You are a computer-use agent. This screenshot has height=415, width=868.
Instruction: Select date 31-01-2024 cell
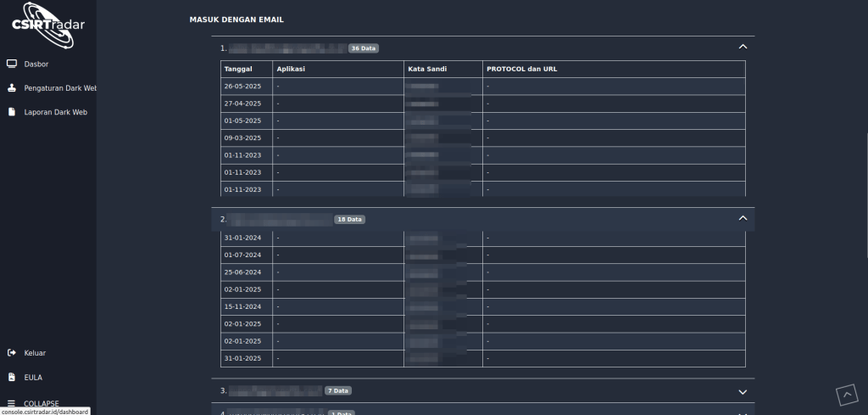pyautogui.click(x=247, y=238)
